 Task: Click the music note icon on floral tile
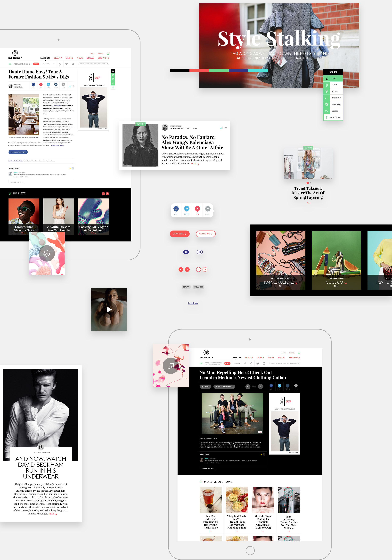[x=171, y=366]
